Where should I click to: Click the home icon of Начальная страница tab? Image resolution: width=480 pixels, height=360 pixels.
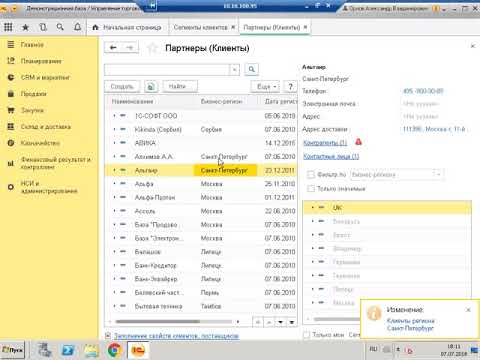95,27
